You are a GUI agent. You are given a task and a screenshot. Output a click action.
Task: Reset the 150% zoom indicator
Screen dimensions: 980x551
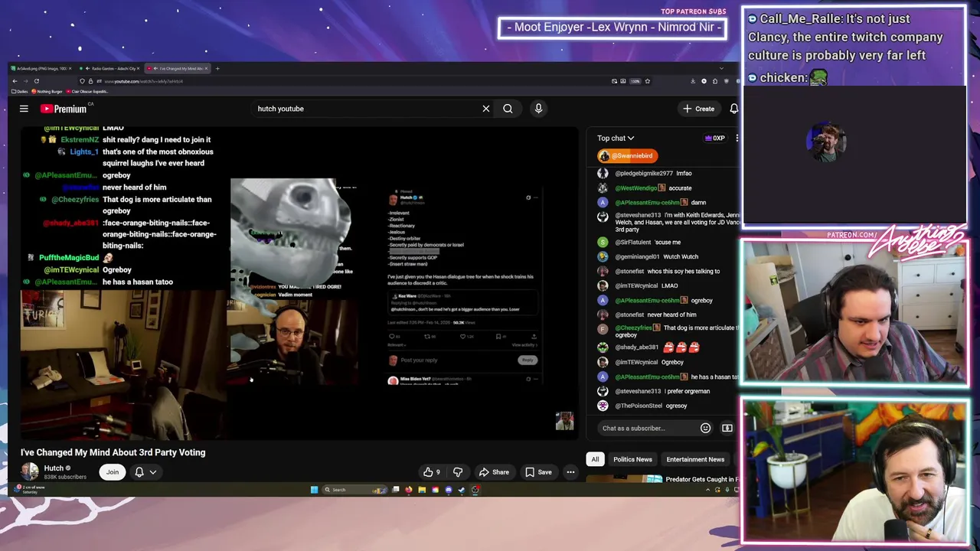(x=635, y=81)
